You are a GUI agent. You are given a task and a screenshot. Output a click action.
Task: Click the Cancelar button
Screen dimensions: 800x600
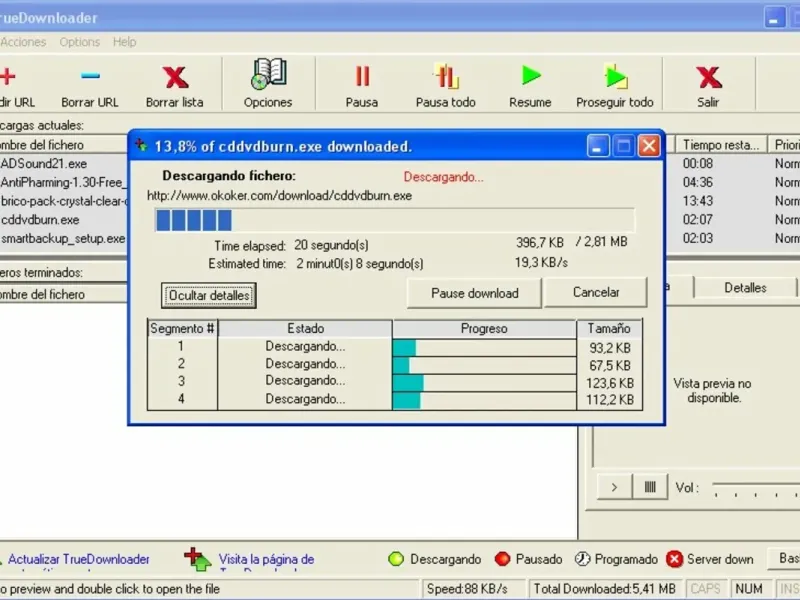[x=596, y=292]
